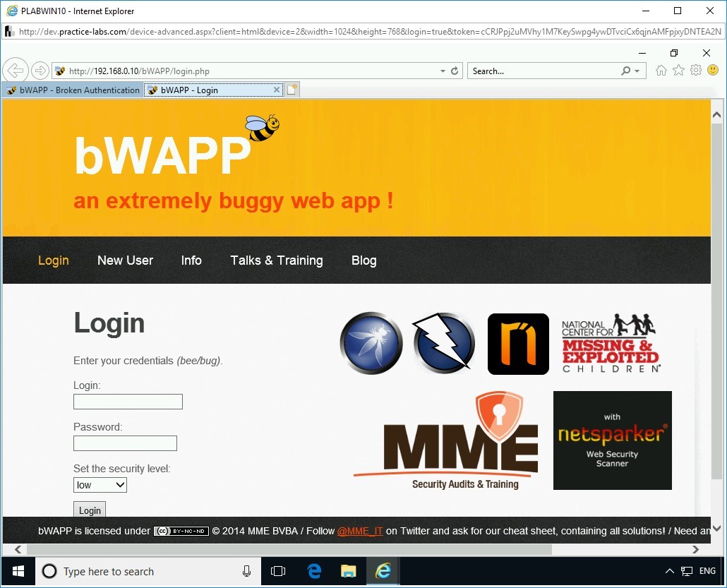Open a new browser tab
The image size is (727, 588).
coord(292,89)
